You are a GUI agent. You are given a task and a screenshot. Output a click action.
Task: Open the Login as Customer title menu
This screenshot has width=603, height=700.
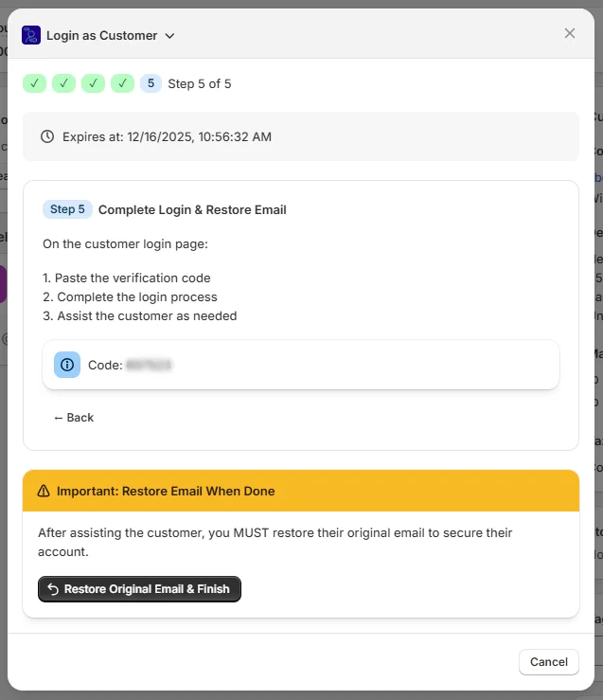[x=102, y=36]
